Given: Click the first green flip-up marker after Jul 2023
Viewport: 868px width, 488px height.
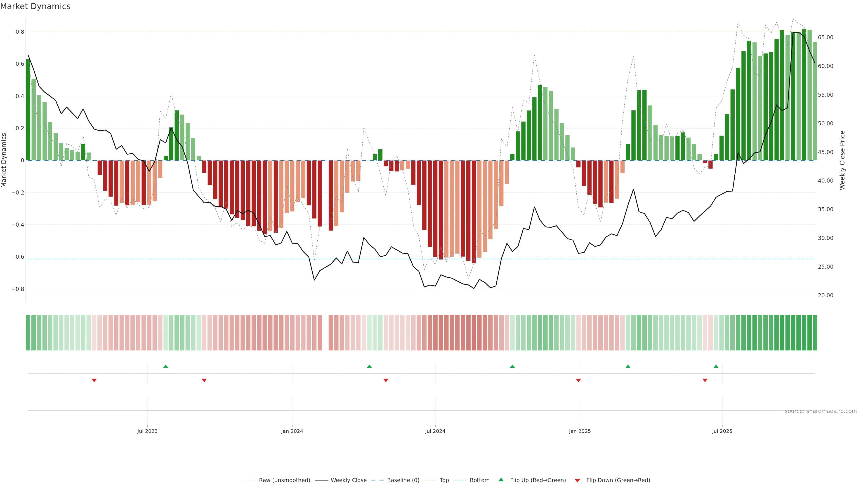Looking at the screenshot, I should (165, 366).
